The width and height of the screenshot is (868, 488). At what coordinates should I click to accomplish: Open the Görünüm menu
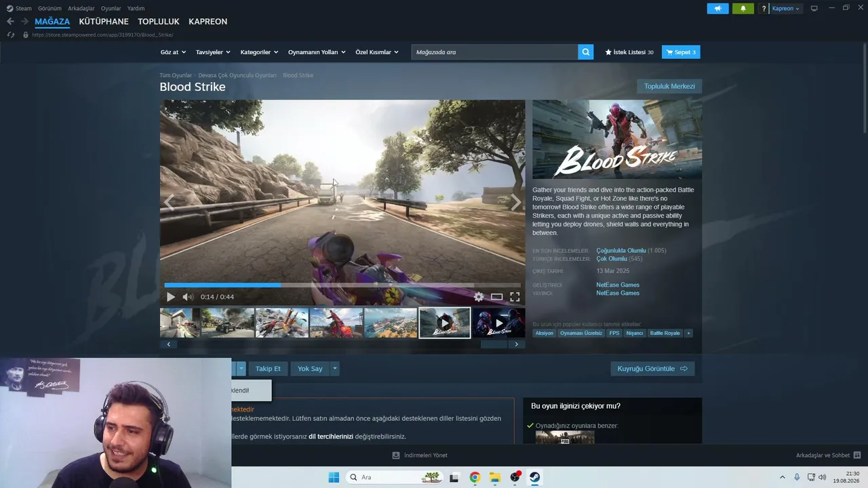click(50, 9)
